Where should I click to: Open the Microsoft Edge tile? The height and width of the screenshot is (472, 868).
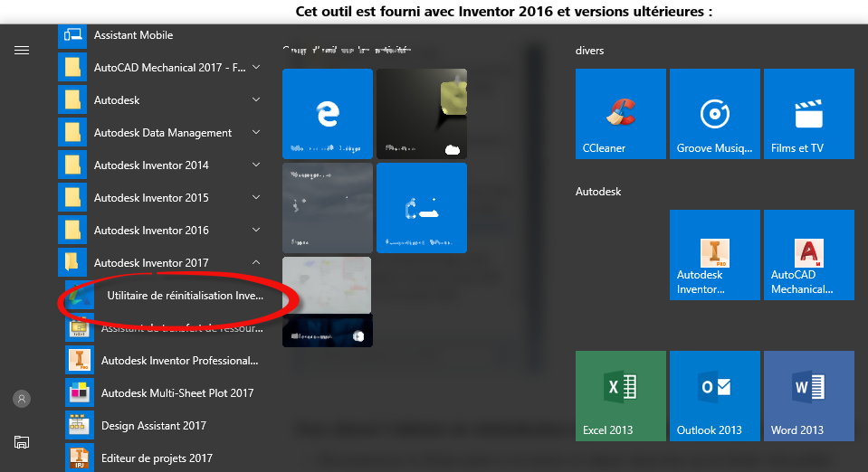pyautogui.click(x=328, y=114)
